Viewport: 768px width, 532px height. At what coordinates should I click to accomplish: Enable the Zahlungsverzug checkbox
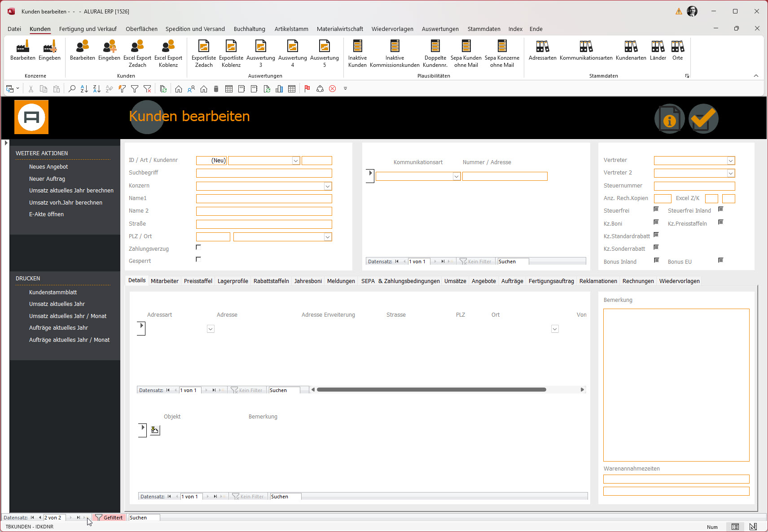pyautogui.click(x=198, y=247)
